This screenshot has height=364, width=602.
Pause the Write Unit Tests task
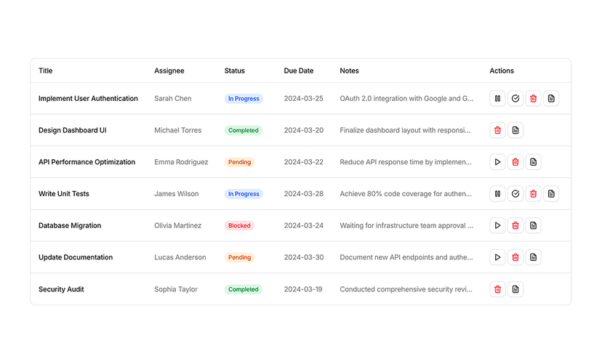click(x=497, y=194)
